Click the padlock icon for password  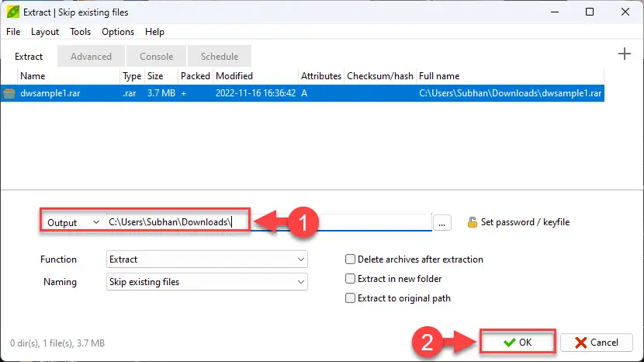coord(473,222)
